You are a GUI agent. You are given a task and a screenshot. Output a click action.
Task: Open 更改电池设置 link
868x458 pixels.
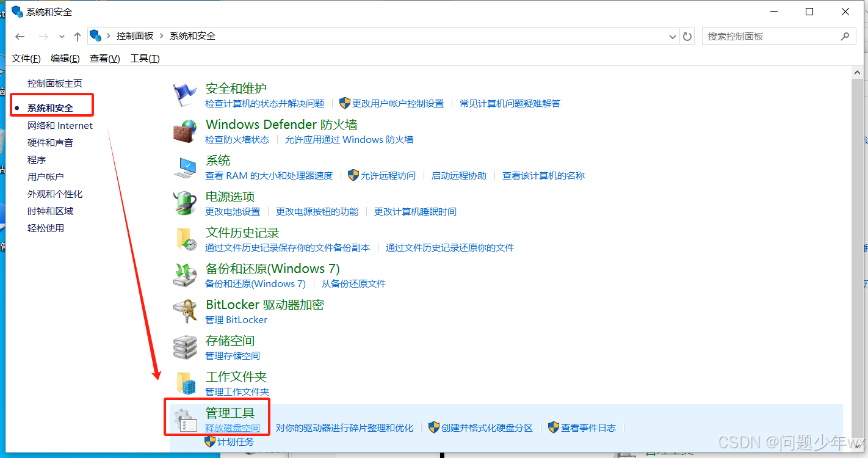point(233,212)
